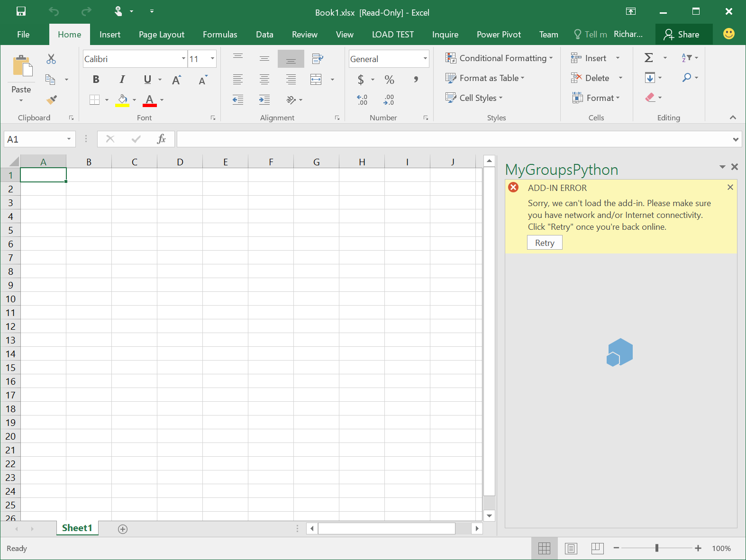Toggle Italic formatting

[x=122, y=79]
